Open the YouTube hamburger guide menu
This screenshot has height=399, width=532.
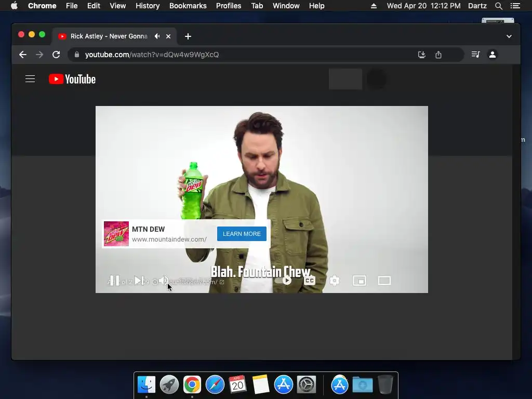point(30,79)
